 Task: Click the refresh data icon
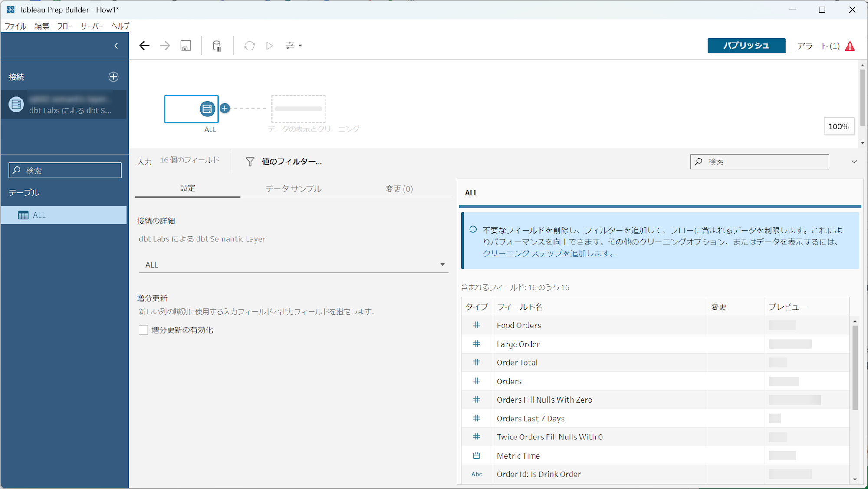249,46
